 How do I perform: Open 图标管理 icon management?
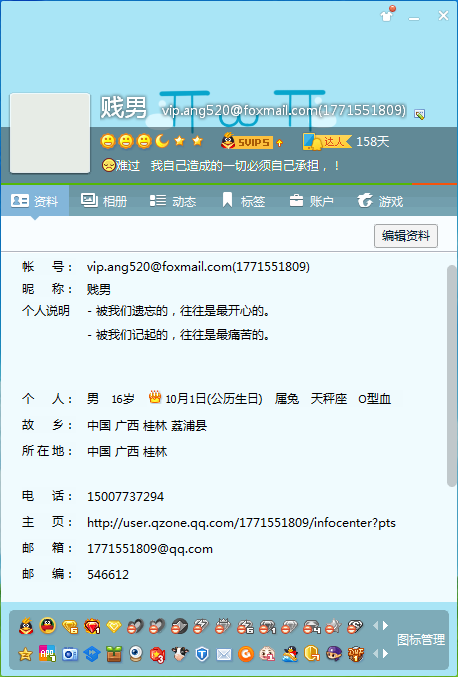point(421,640)
